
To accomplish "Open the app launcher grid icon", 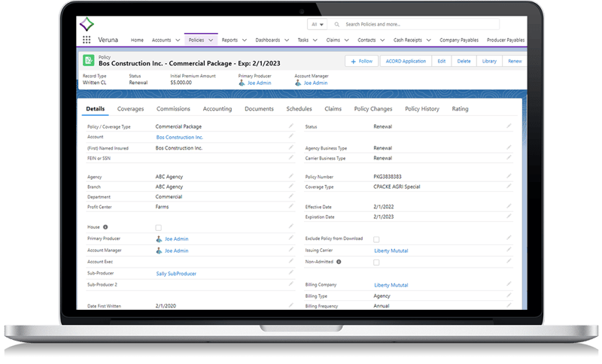I will (87, 40).
